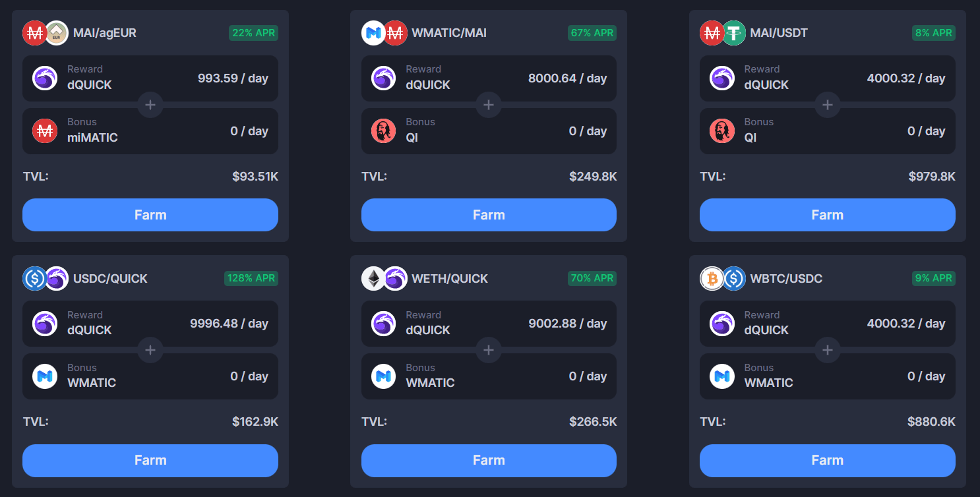
Task: Click the dQUICK reward icon in MAI/agEUR
Action: click(46, 78)
